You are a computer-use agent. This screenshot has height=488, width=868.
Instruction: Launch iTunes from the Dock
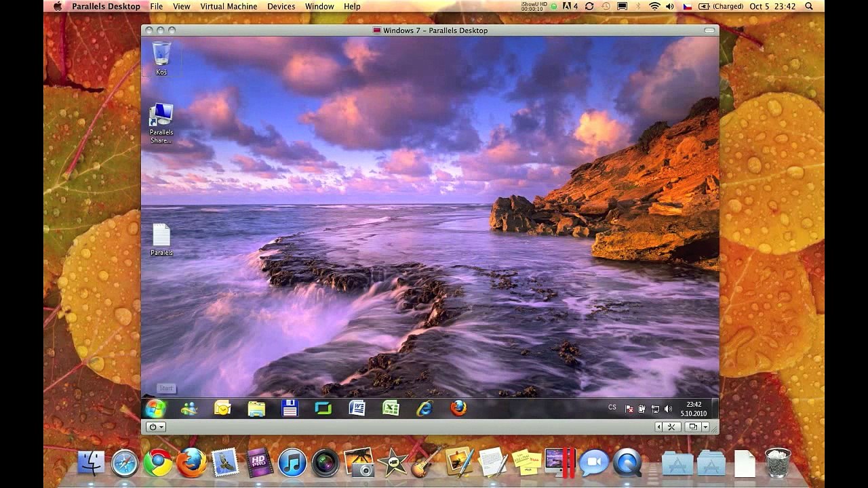292,463
